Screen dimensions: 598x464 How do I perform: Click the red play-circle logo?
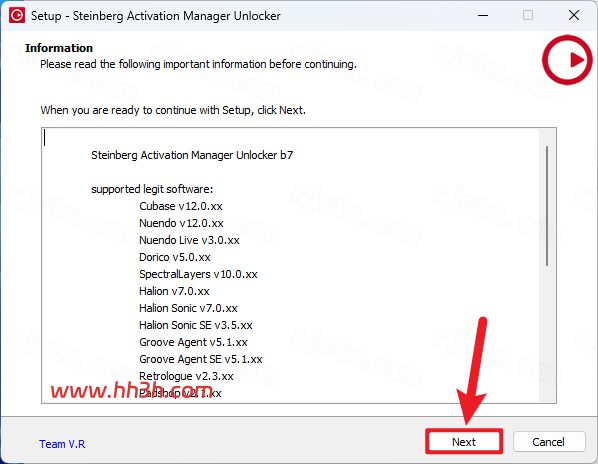point(567,60)
